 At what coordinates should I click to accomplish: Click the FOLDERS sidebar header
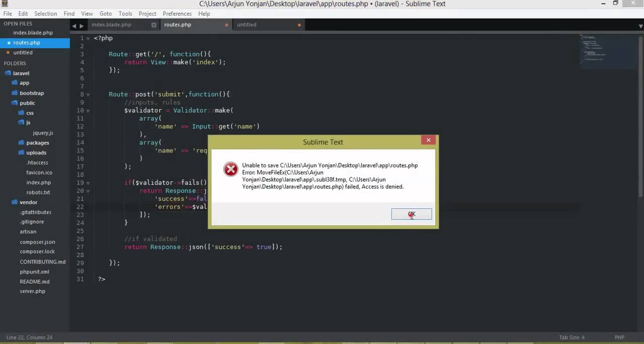click(15, 63)
